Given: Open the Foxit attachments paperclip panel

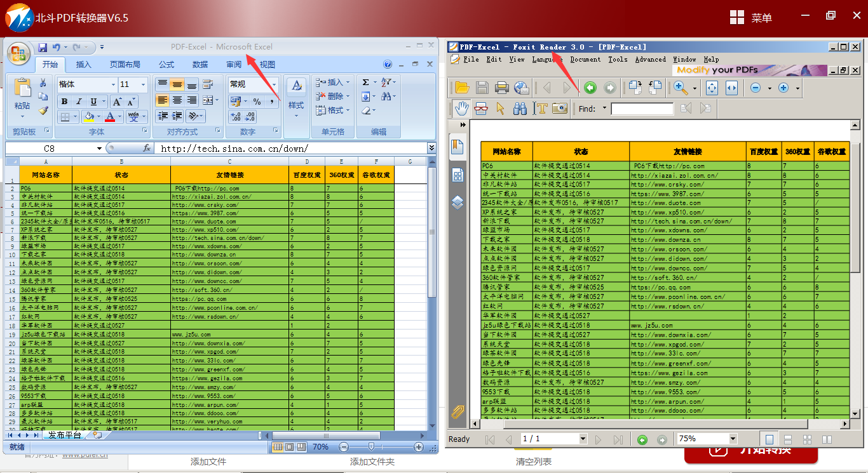Looking at the screenshot, I should (458, 411).
